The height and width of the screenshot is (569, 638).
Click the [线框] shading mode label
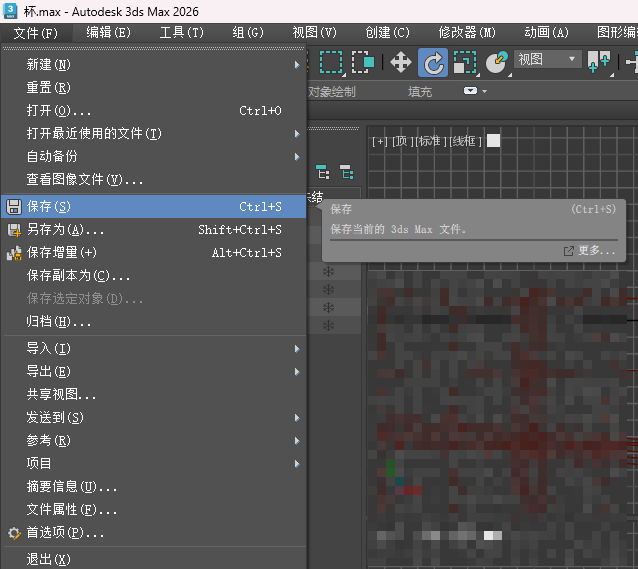[465, 141]
